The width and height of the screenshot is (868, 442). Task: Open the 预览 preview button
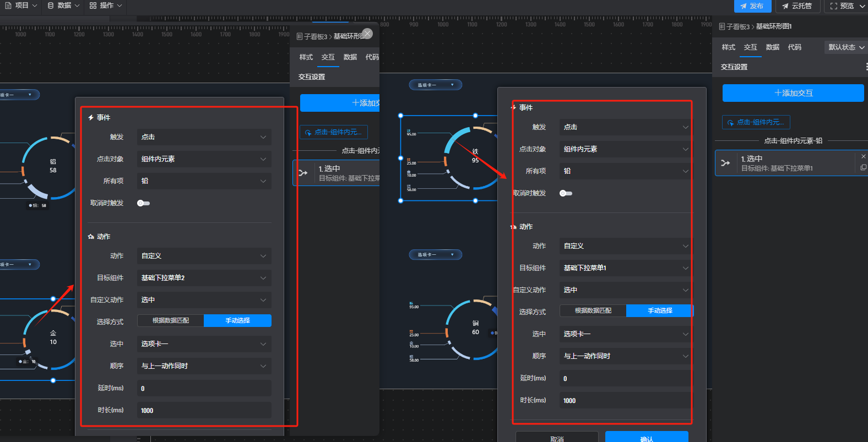click(x=845, y=6)
